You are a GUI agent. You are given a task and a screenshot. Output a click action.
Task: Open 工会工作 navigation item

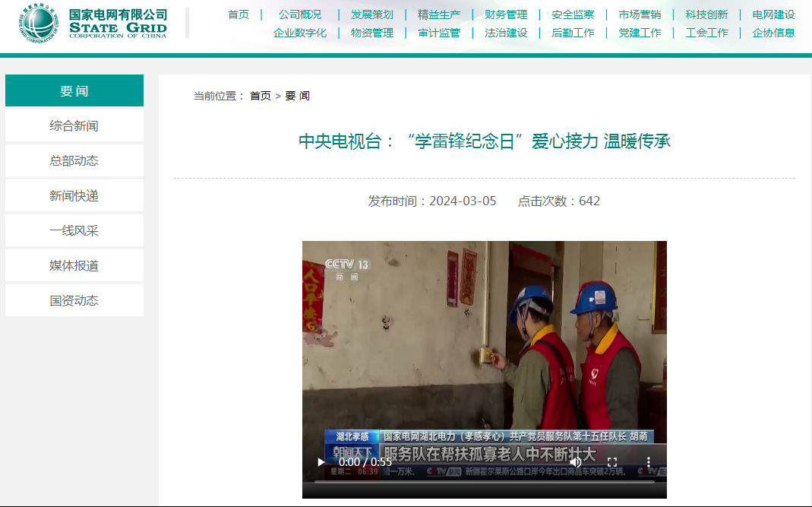pyautogui.click(x=706, y=33)
